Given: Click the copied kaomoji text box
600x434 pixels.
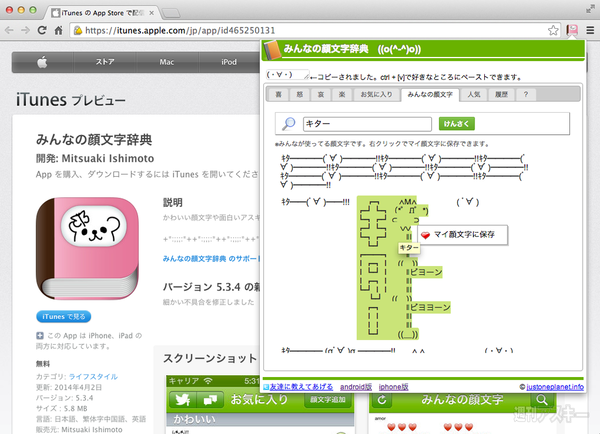Looking at the screenshot, I should pos(288,75).
